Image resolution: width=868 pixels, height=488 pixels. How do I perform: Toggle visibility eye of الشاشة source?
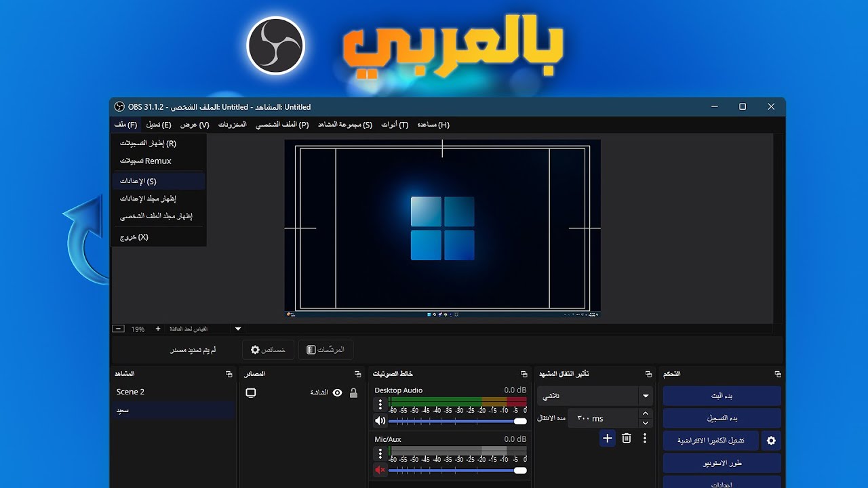[x=337, y=393]
